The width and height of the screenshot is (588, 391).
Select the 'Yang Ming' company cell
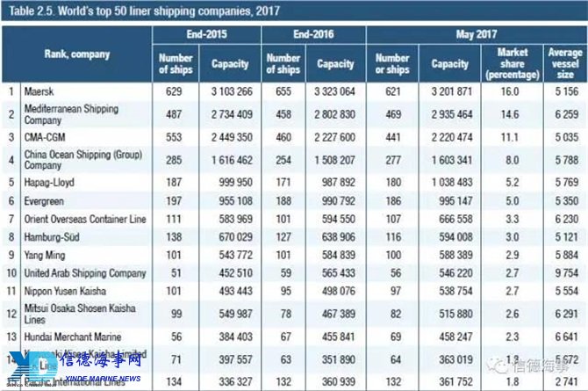click(x=45, y=255)
